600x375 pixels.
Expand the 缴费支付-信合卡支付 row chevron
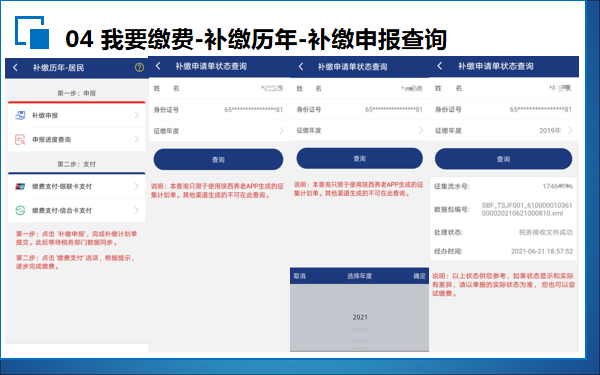coord(137,210)
